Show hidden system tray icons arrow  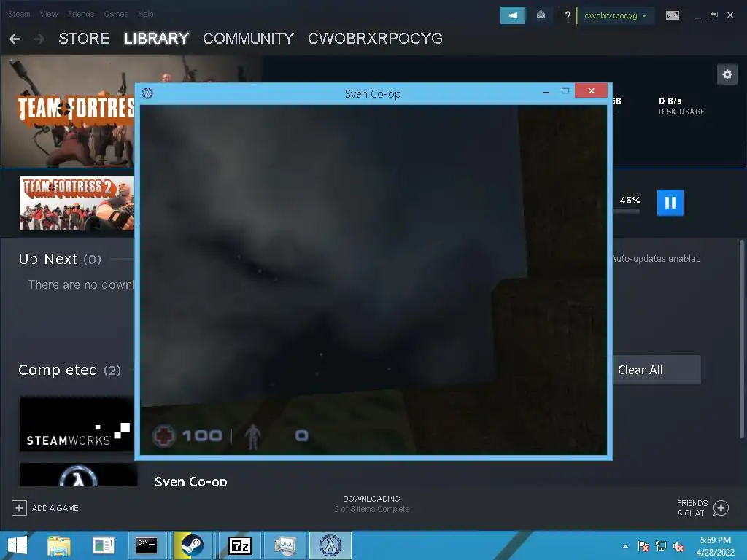coord(625,546)
